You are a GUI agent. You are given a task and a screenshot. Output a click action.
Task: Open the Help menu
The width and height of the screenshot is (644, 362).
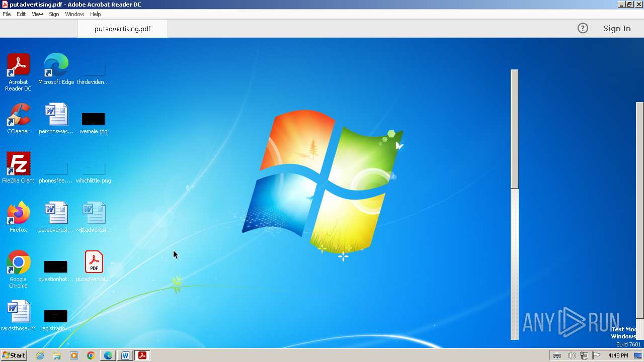[96, 14]
